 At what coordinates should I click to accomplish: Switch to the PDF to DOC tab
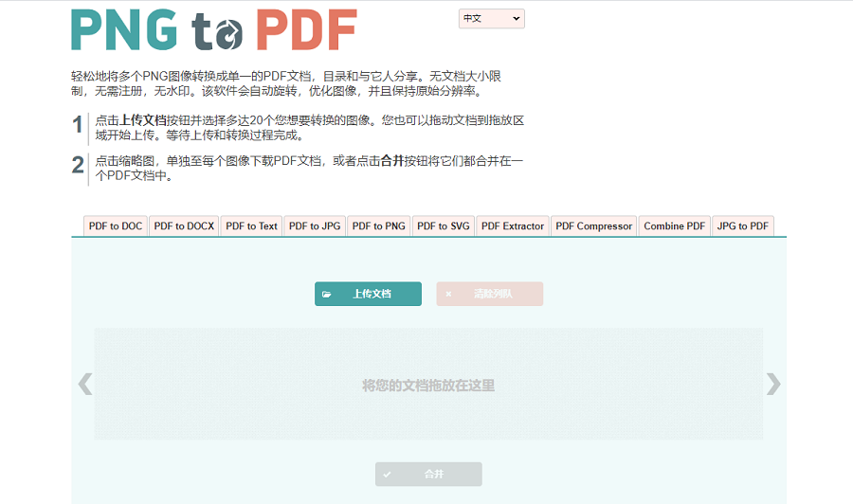(116, 226)
